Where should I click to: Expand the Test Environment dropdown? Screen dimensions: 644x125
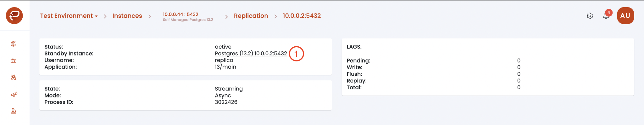click(69, 16)
